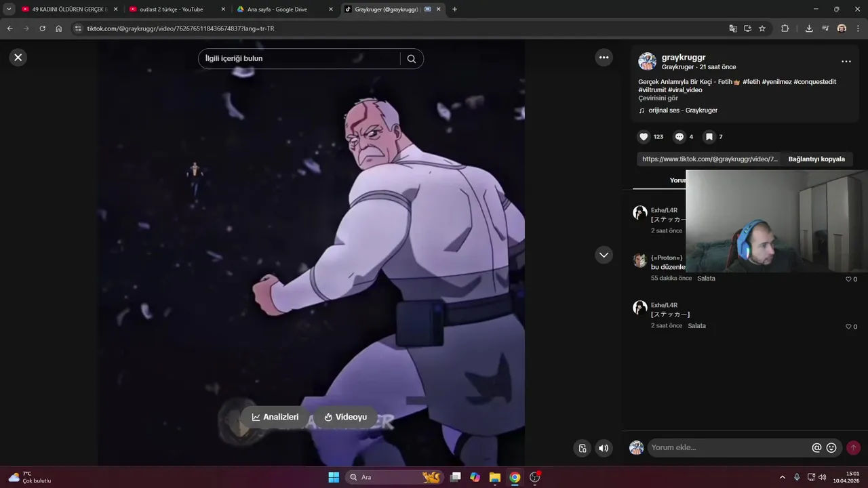868x488 pixels.
Task: Open the #conquestedit hashtag
Action: [x=815, y=82]
